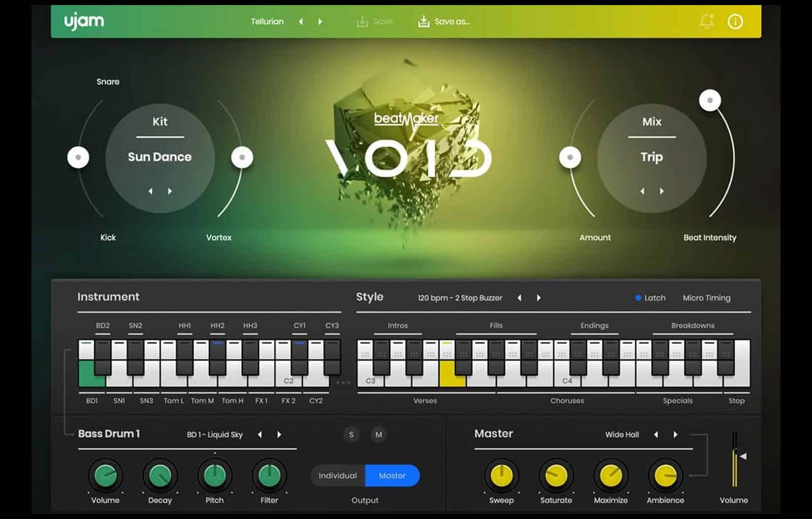The height and width of the screenshot is (519, 812).
Task: Go to previous Style with left arrow
Action: [x=519, y=298]
